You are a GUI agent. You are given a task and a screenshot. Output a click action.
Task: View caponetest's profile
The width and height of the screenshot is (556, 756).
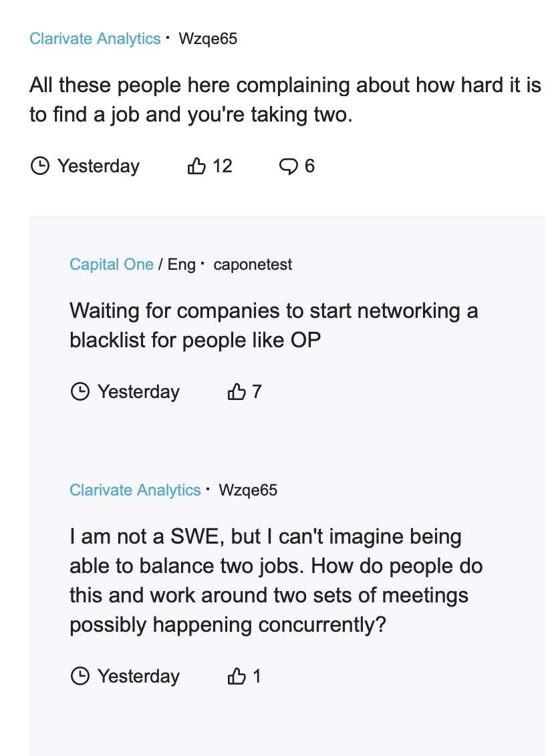point(253,264)
